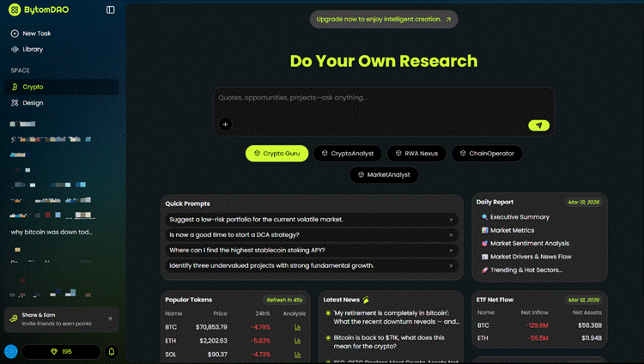644x364 pixels.
Task: Click the Trending & Hot Sectors rocket icon
Action: pyautogui.click(x=484, y=270)
